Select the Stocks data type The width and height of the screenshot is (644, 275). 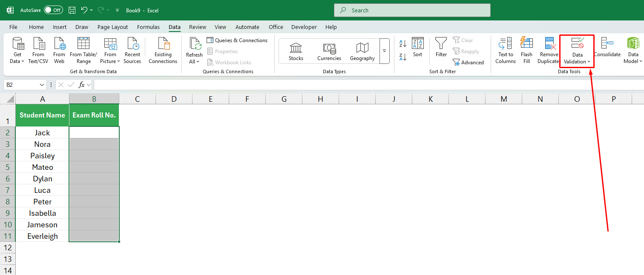pyautogui.click(x=296, y=51)
